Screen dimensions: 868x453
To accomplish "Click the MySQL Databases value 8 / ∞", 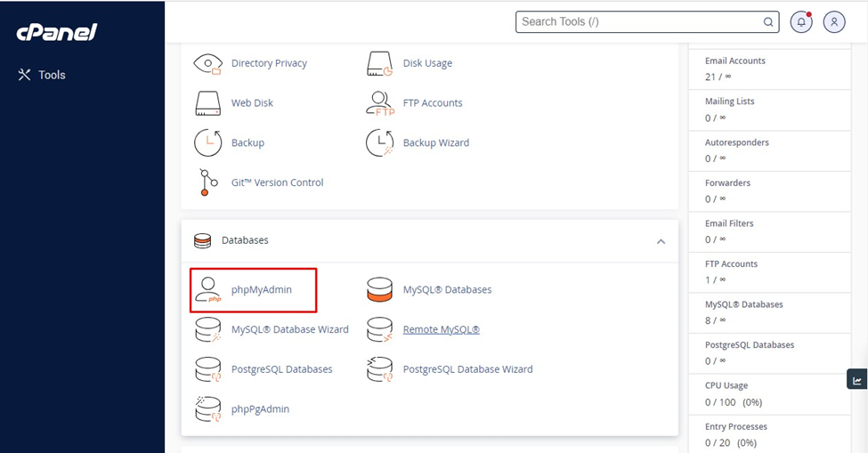I will pos(715,320).
